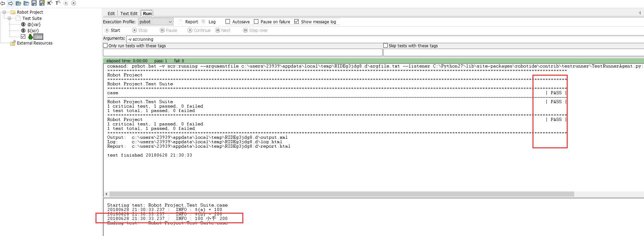Open the Report button
This screenshot has height=236, width=644.
188,22
